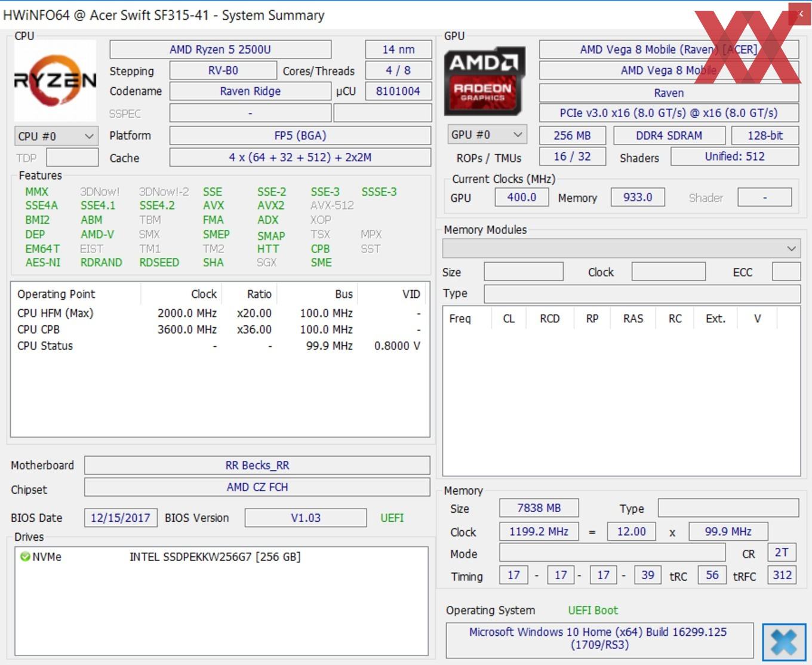812x665 pixels.
Task: Click the RR Becks_RR motherboard field
Action: coord(257,465)
